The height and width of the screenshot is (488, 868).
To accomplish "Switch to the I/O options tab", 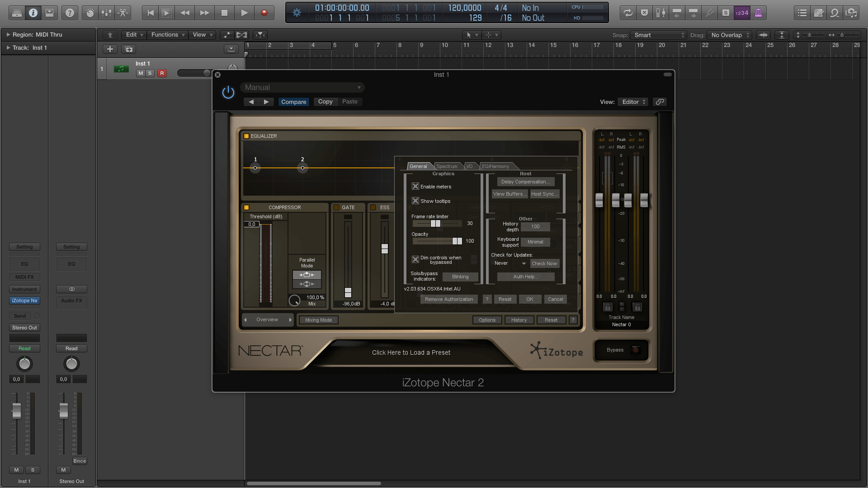I will pos(469,166).
